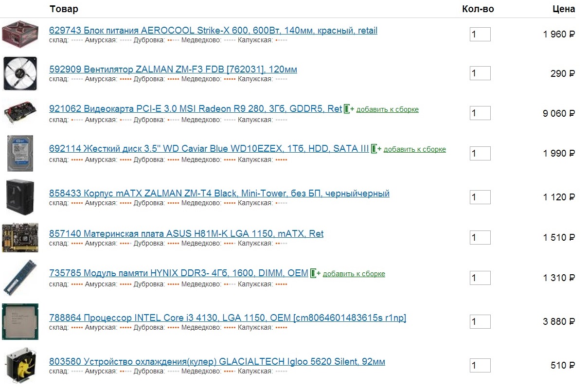
Task: Click quantity field for ZALMAN ZM-F3 fan
Action: (x=480, y=73)
